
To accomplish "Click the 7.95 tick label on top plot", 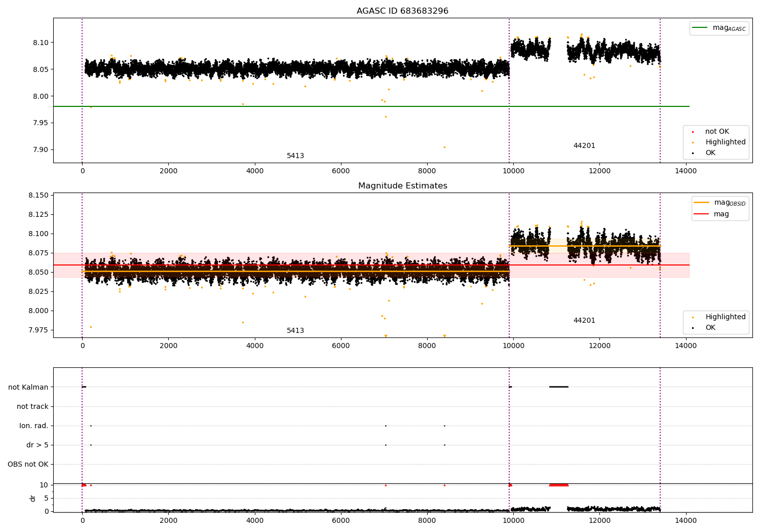I will click(x=41, y=123).
